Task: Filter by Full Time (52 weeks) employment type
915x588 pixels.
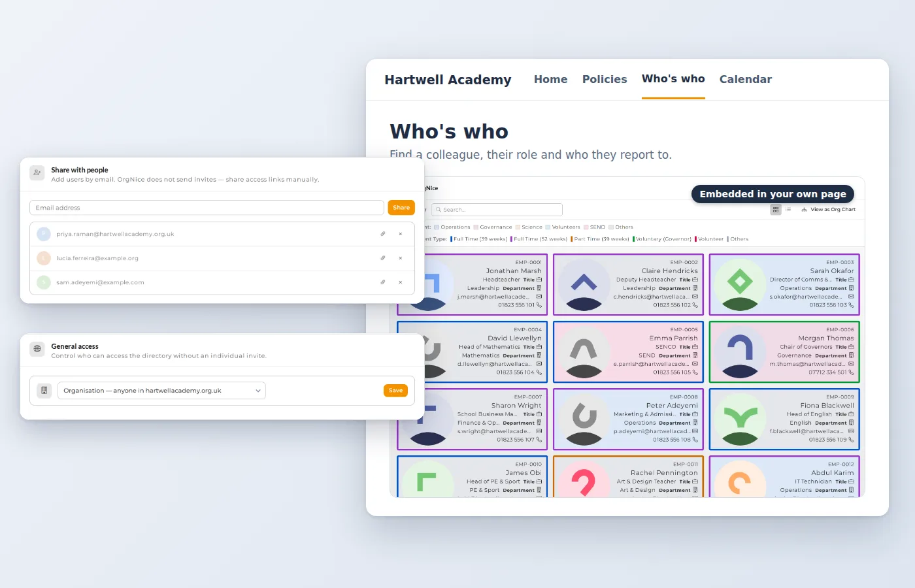Action: tap(539, 239)
